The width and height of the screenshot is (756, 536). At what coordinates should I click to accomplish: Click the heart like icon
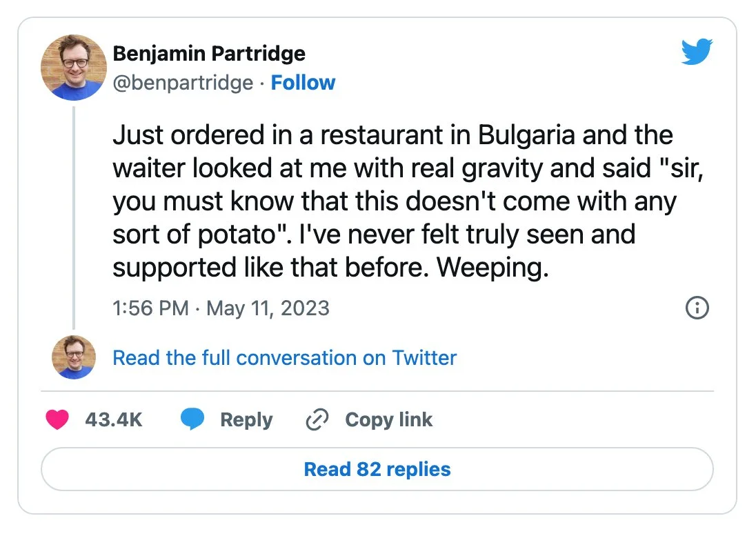[x=57, y=419]
